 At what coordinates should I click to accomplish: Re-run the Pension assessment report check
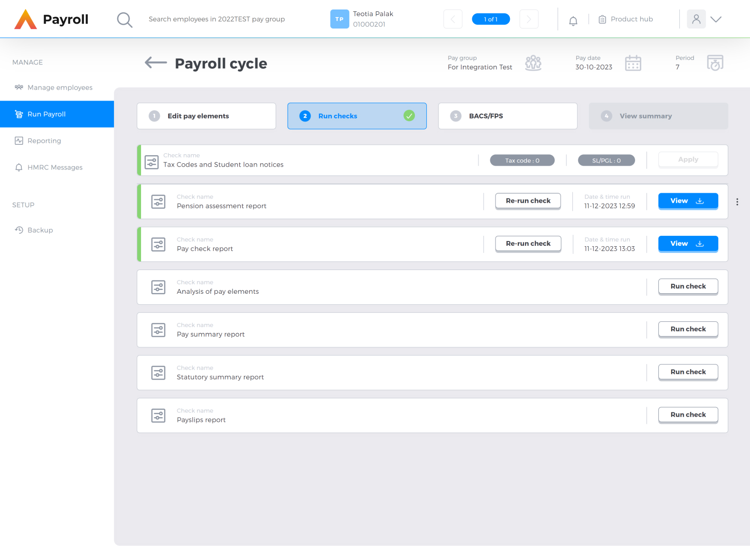coord(528,201)
